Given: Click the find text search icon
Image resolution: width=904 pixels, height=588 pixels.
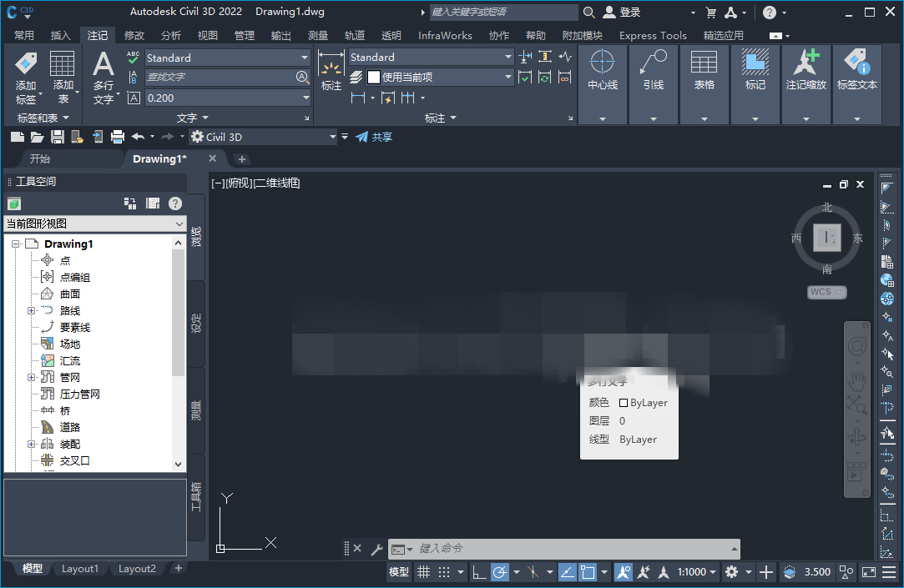Looking at the screenshot, I should pyautogui.click(x=302, y=78).
